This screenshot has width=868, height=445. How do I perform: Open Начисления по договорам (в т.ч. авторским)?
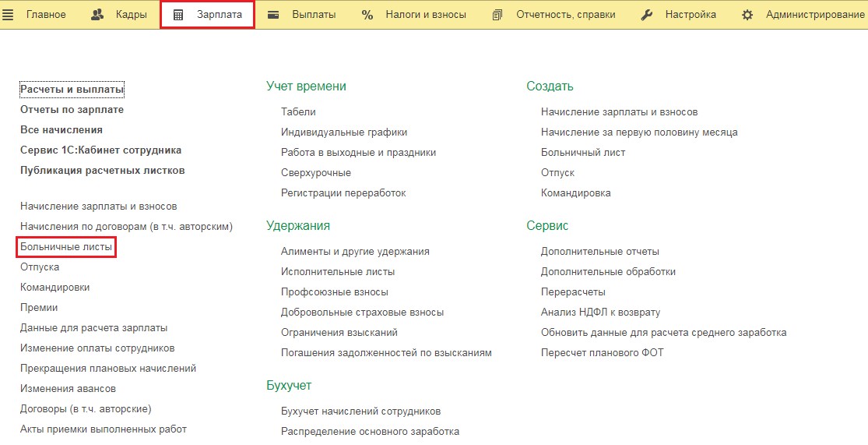[126, 227]
